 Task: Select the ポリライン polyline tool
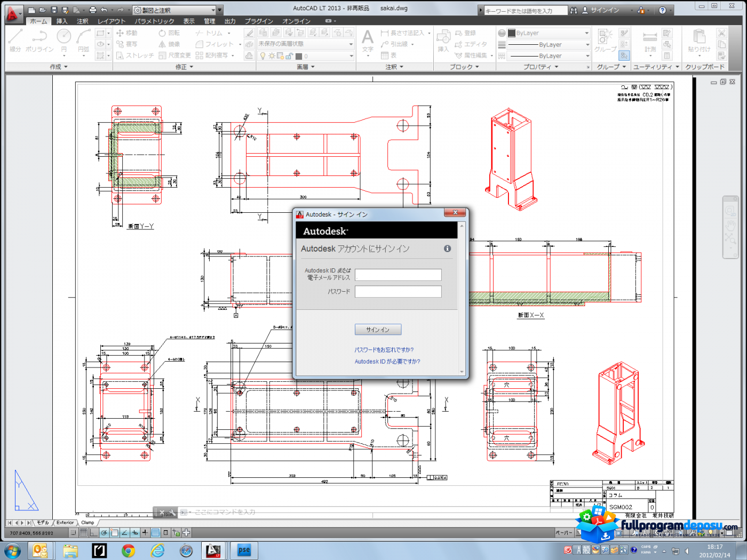[39, 41]
